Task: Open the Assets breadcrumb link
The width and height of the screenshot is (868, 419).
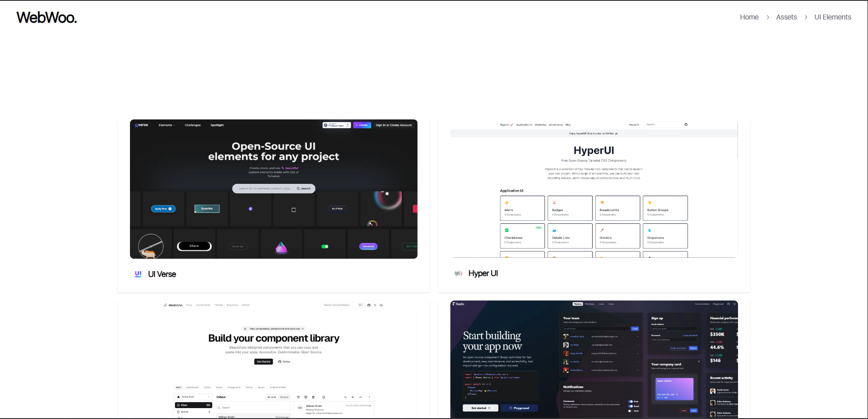Action: pyautogui.click(x=786, y=17)
